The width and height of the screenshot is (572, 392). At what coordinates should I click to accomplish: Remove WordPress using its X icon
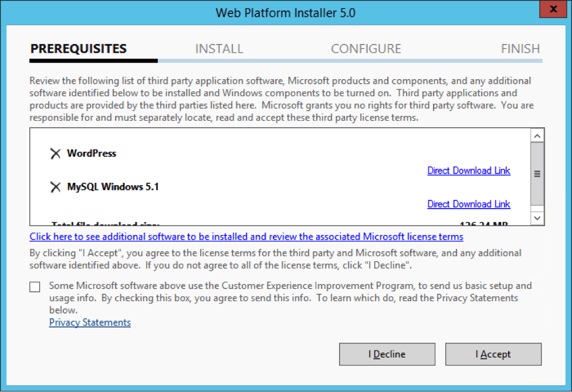pyautogui.click(x=55, y=153)
